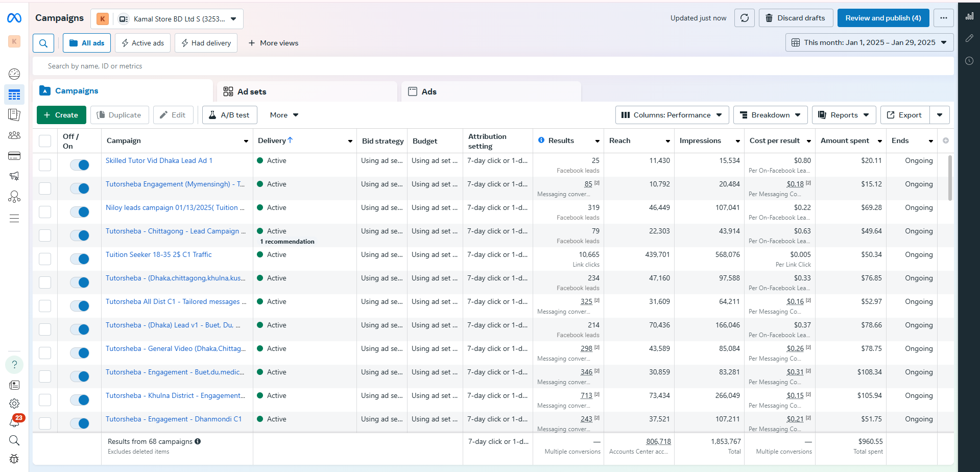The image size is (980, 472).
Task: Click the Meta logo icon
Action: tap(14, 18)
